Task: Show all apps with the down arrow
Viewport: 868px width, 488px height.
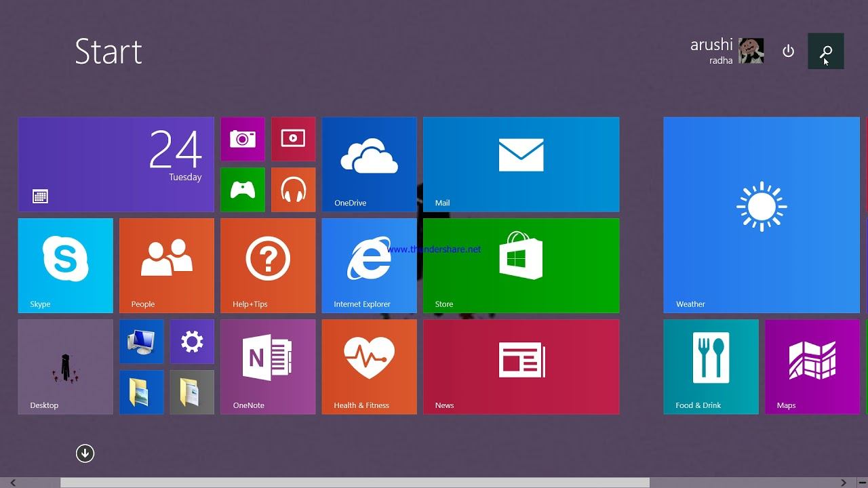Action: [85, 453]
